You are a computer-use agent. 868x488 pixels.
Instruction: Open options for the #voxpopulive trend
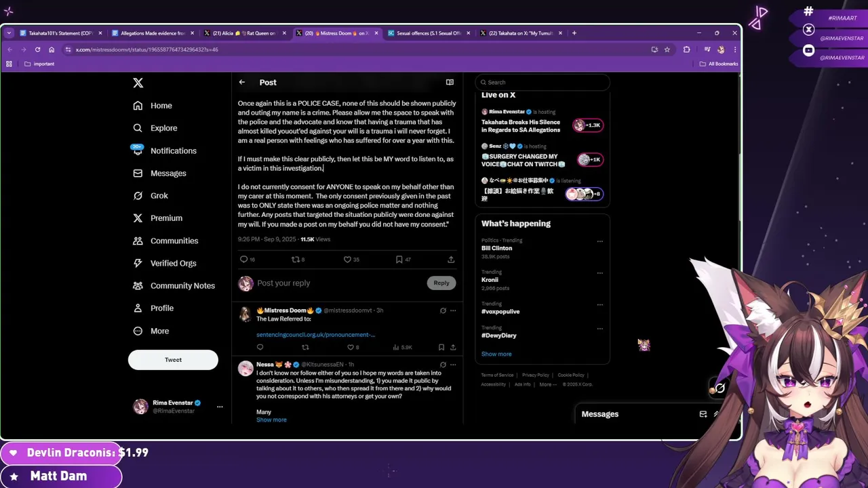point(600,304)
